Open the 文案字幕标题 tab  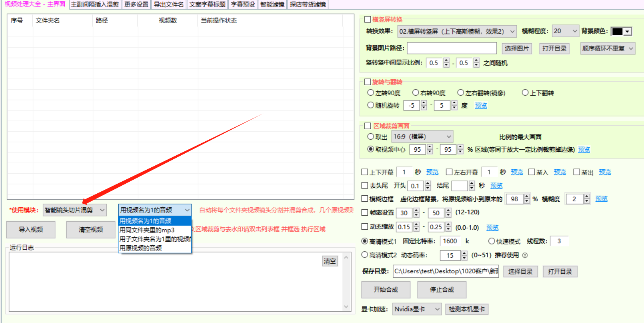(x=207, y=4)
